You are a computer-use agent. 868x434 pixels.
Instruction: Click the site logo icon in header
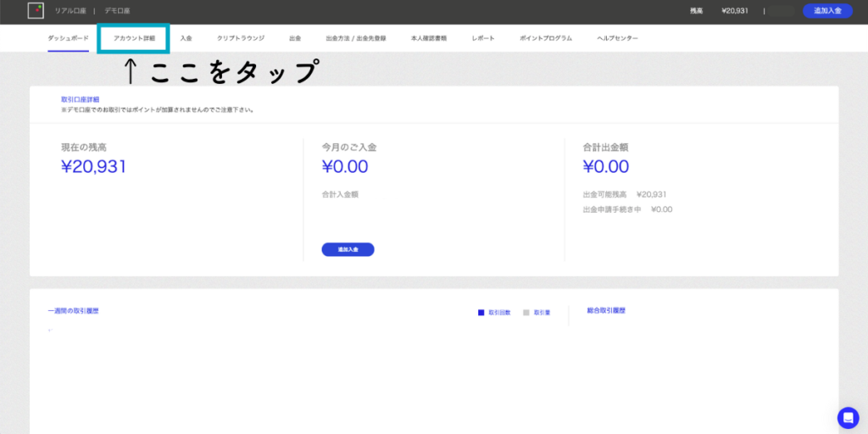click(x=36, y=11)
